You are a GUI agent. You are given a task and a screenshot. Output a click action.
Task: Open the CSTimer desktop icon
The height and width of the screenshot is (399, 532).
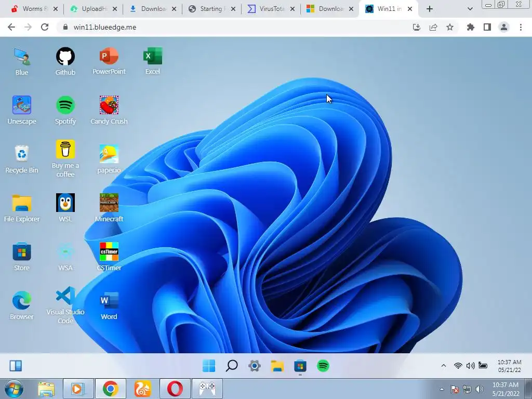pos(109,257)
